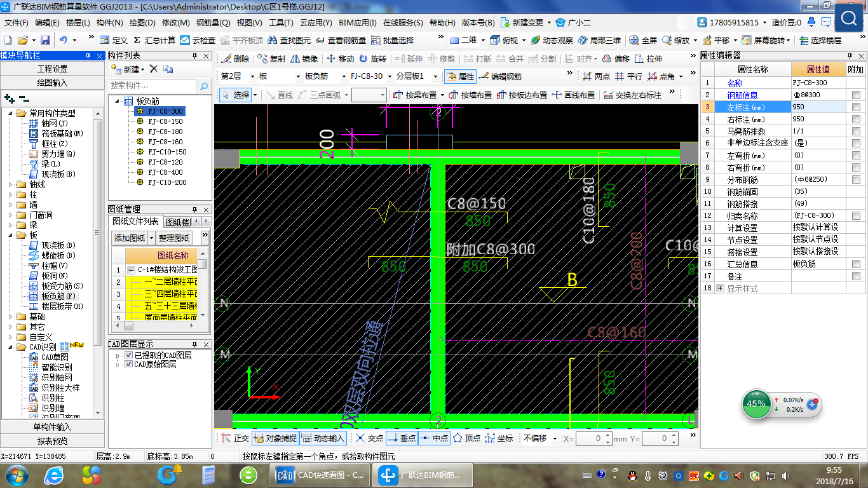The image size is (868, 488).
Task: Check the 附加 box for 马凳筋排数 row
Action: pos(856,131)
